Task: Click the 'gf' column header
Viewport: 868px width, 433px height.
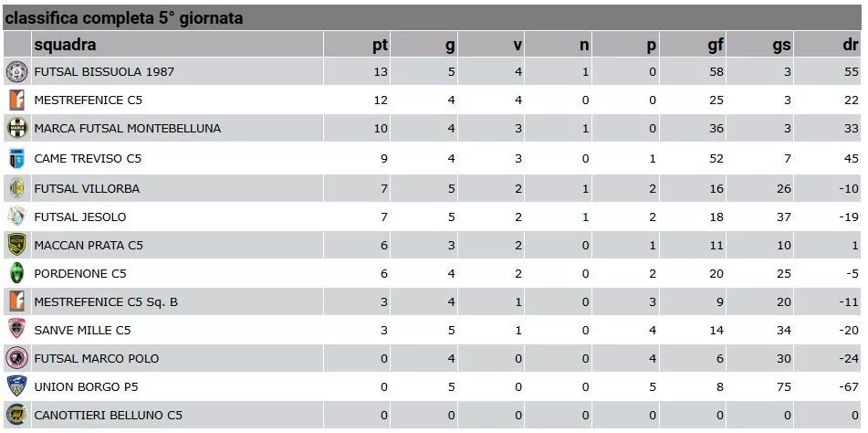Action: click(716, 45)
